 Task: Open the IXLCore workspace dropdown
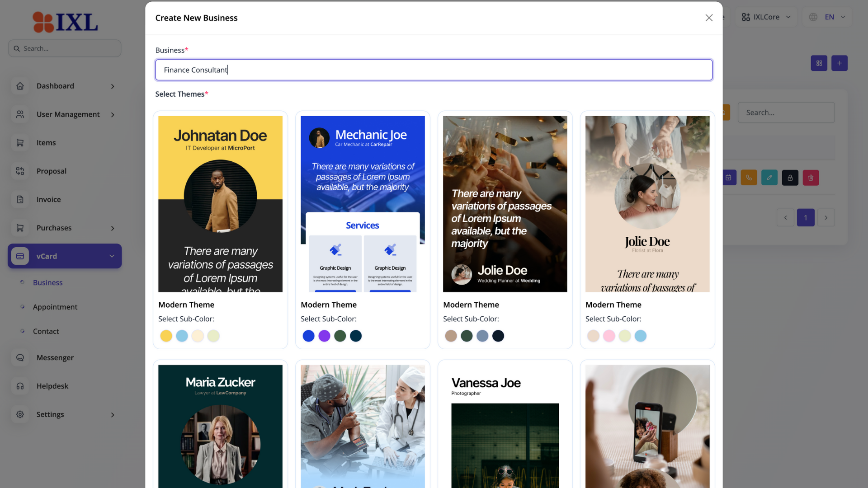click(x=766, y=17)
